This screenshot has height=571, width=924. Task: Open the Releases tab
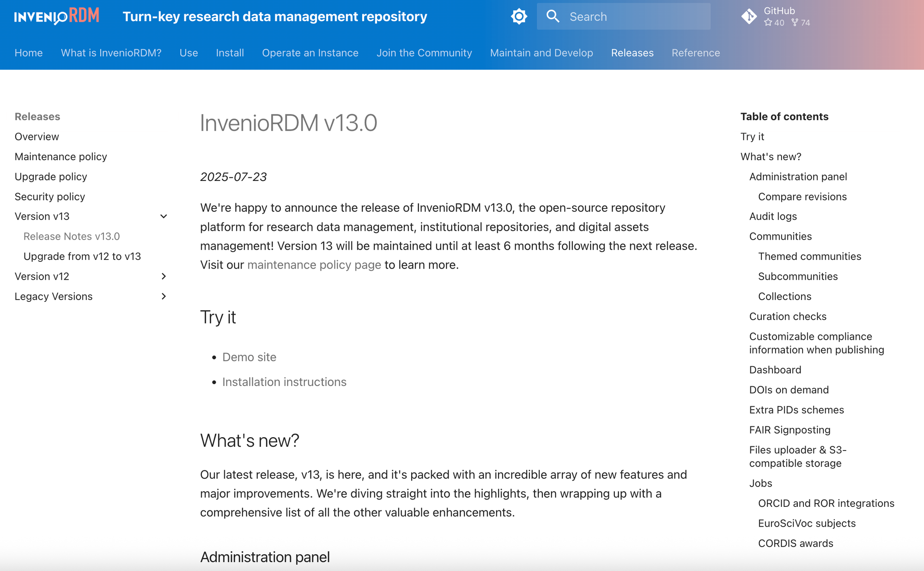coord(632,53)
